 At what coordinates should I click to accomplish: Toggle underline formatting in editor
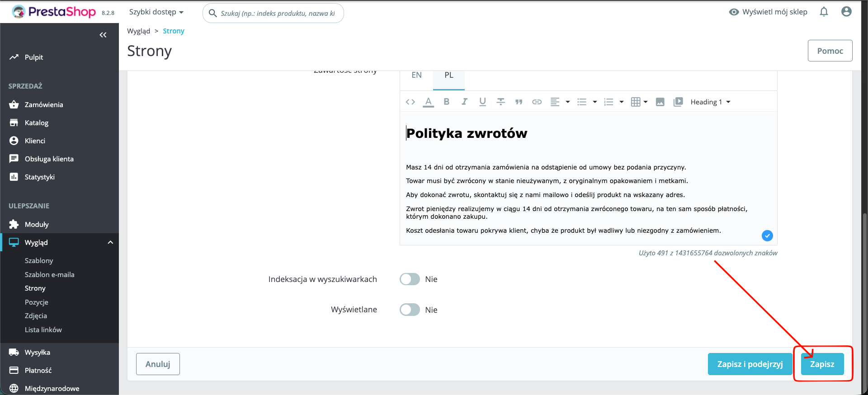click(x=482, y=102)
